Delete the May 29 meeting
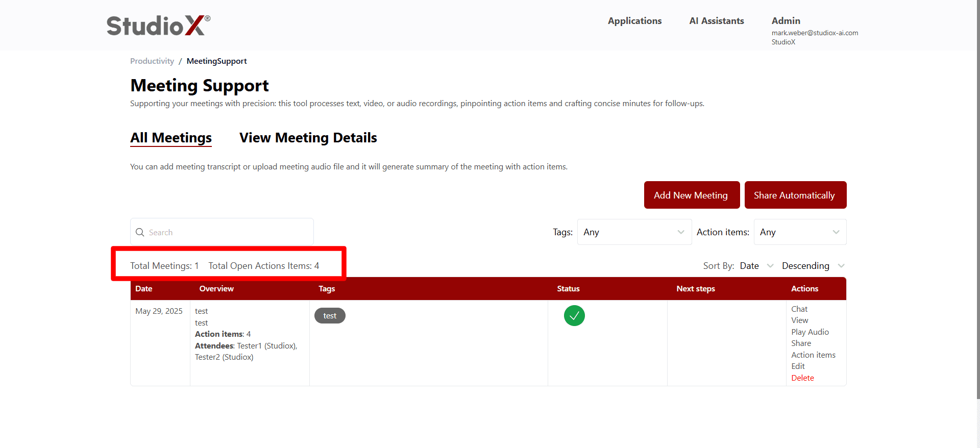The image size is (980, 448). [802, 378]
